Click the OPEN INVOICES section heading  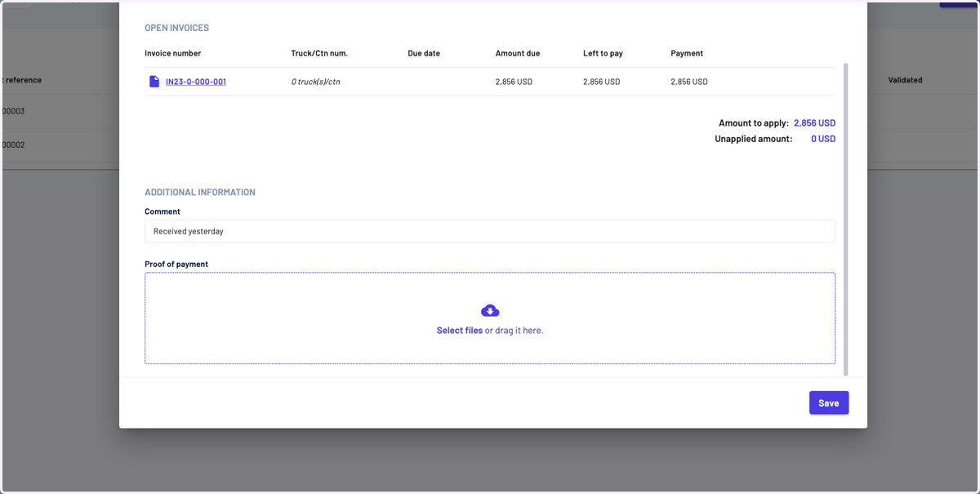[177, 28]
